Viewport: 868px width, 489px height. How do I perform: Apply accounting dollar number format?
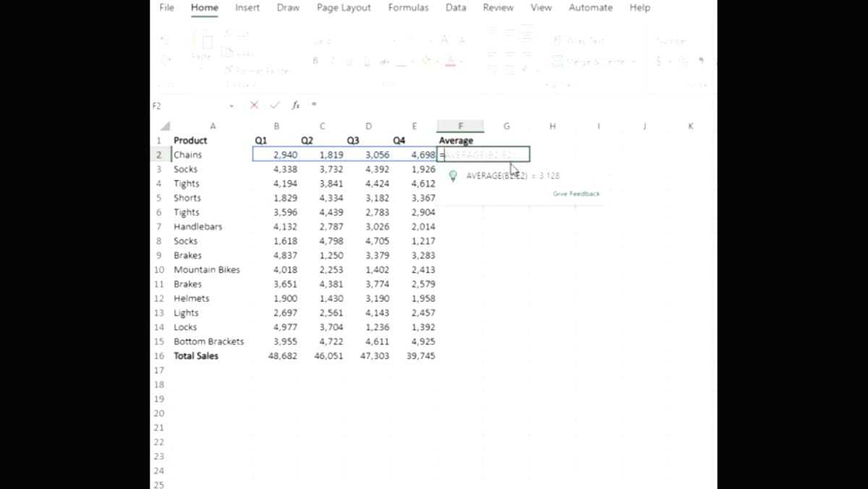pyautogui.click(x=659, y=61)
